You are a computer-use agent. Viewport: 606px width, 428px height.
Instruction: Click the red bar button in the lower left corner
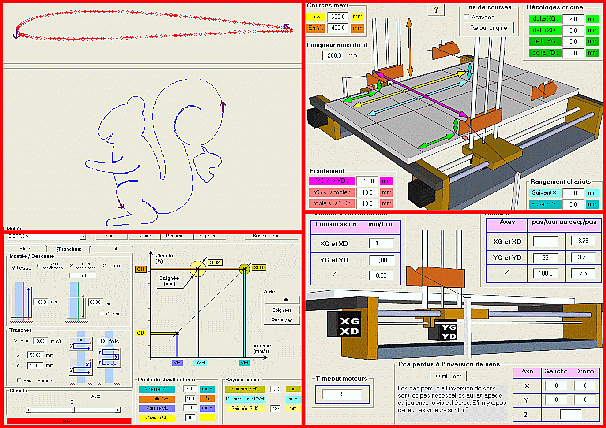(x=69, y=421)
